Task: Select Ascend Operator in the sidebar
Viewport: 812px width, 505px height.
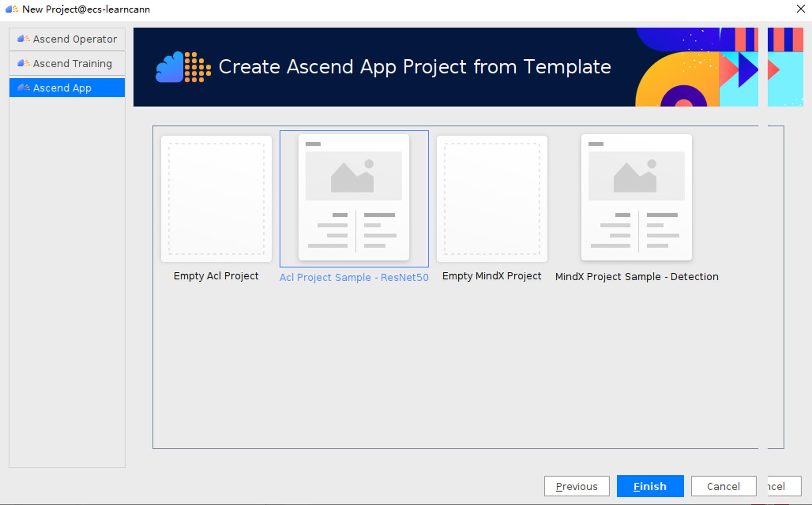Action: coord(67,39)
